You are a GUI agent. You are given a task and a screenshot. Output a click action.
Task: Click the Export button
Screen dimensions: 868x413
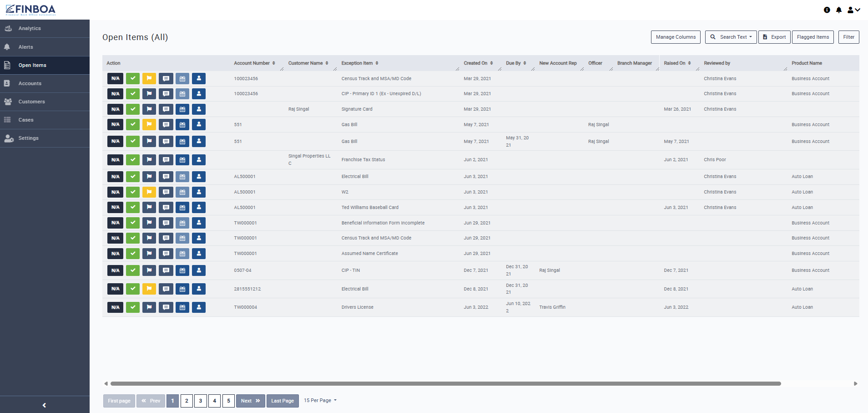tap(774, 37)
